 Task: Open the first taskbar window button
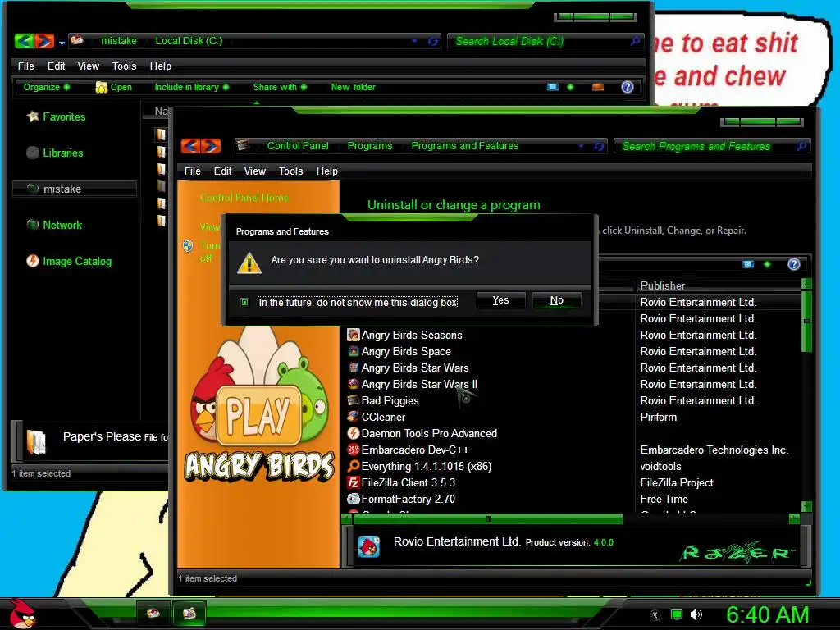coord(153,614)
